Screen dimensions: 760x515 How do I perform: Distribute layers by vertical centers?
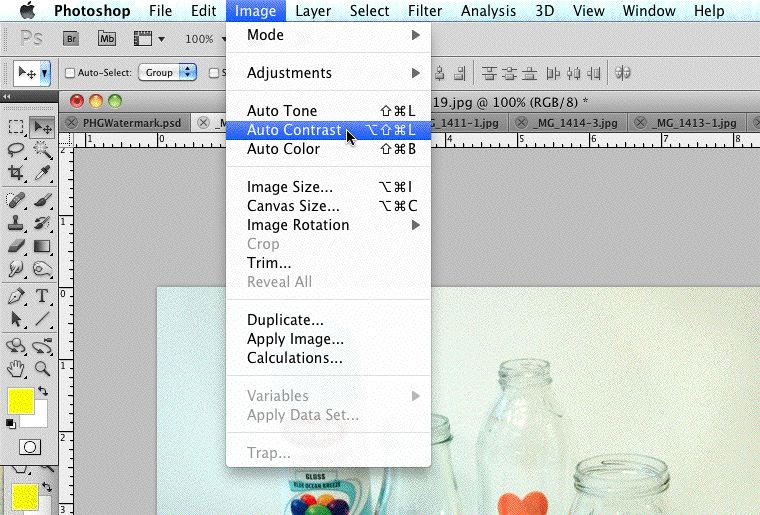coord(509,73)
